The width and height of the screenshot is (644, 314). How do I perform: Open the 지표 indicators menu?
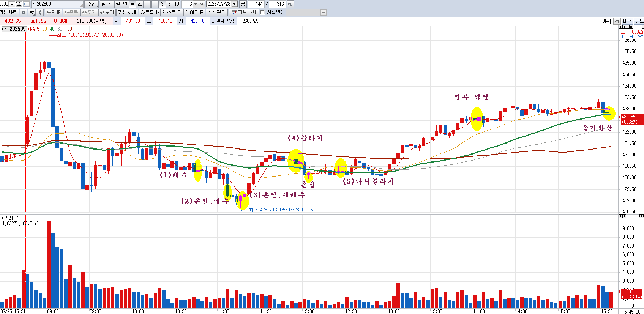point(54,13)
